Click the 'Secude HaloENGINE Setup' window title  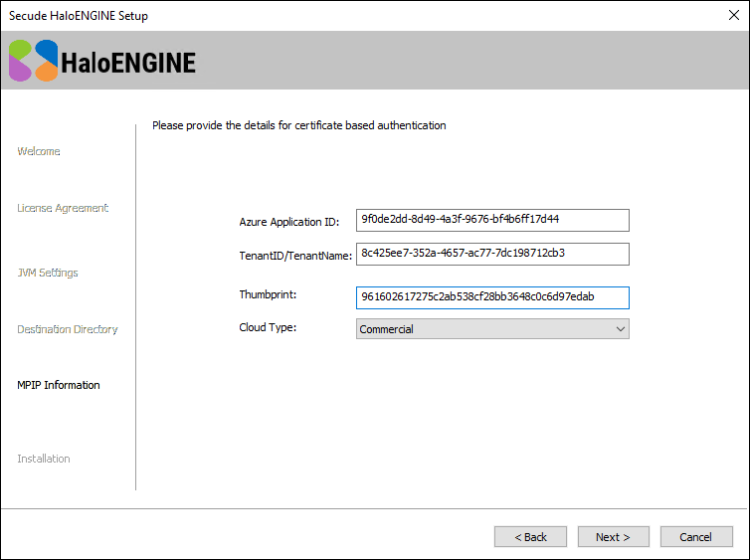click(x=79, y=16)
